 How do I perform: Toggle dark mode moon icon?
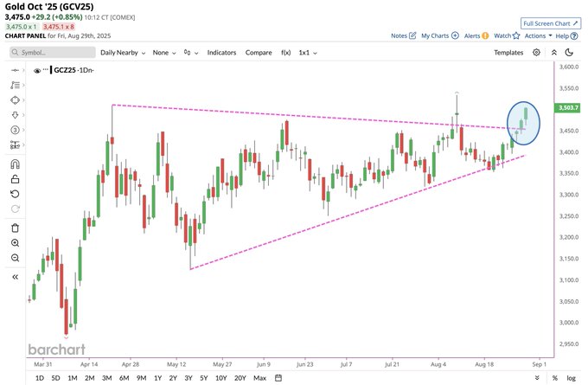point(569,53)
